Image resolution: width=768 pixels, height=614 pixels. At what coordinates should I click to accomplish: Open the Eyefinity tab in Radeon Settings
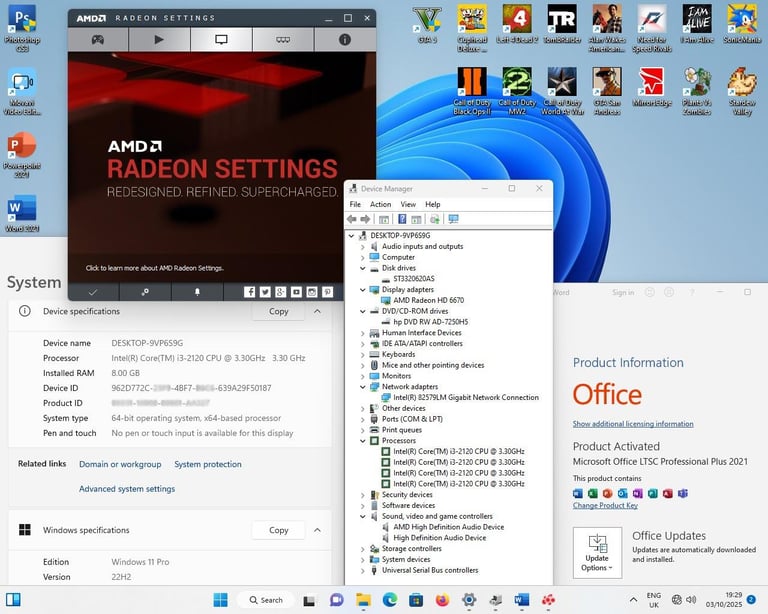[283, 40]
